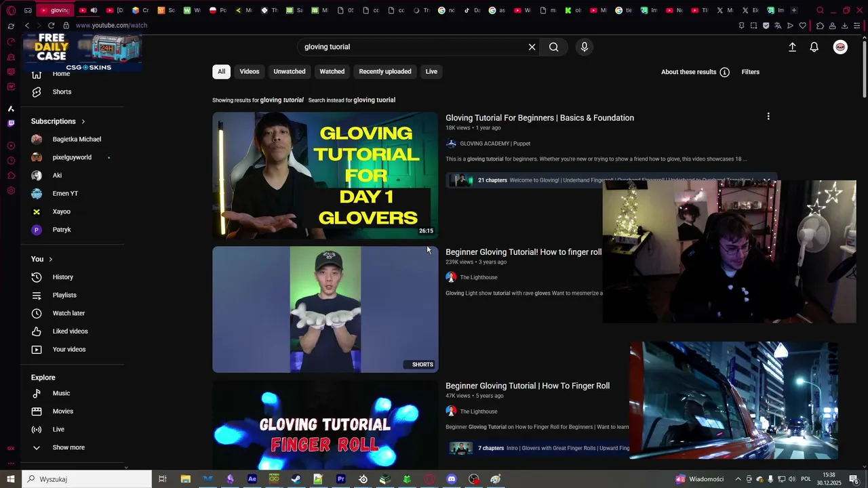
Task: Go back using browser back arrow
Action: click(27, 25)
